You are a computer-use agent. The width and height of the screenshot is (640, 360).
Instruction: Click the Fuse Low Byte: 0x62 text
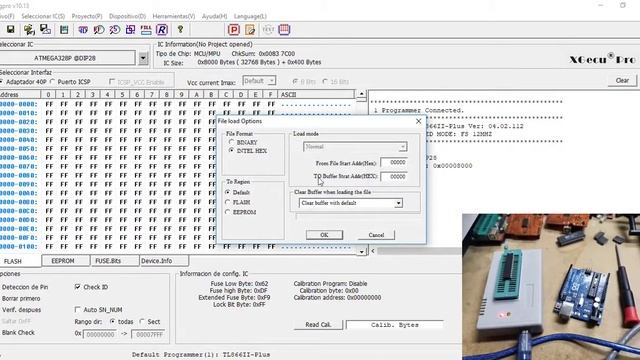pyautogui.click(x=240, y=284)
